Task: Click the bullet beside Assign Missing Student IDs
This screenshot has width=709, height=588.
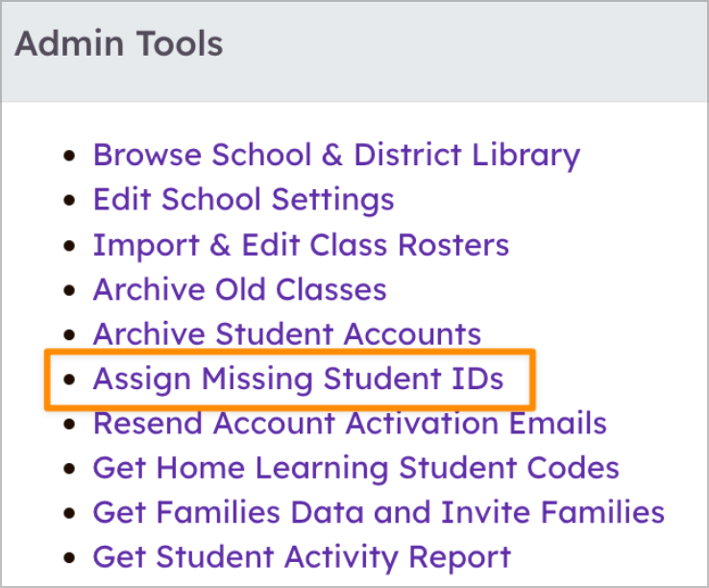Action: (x=67, y=380)
